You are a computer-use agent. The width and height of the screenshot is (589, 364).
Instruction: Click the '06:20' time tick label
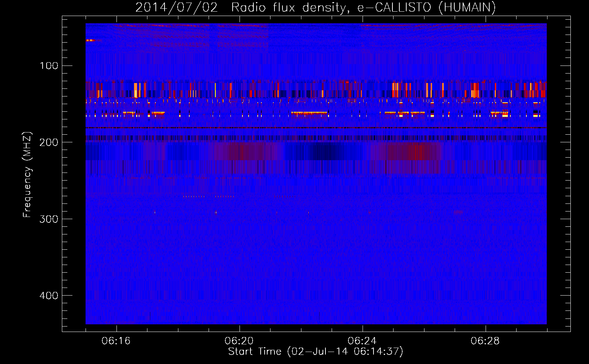[239, 341]
